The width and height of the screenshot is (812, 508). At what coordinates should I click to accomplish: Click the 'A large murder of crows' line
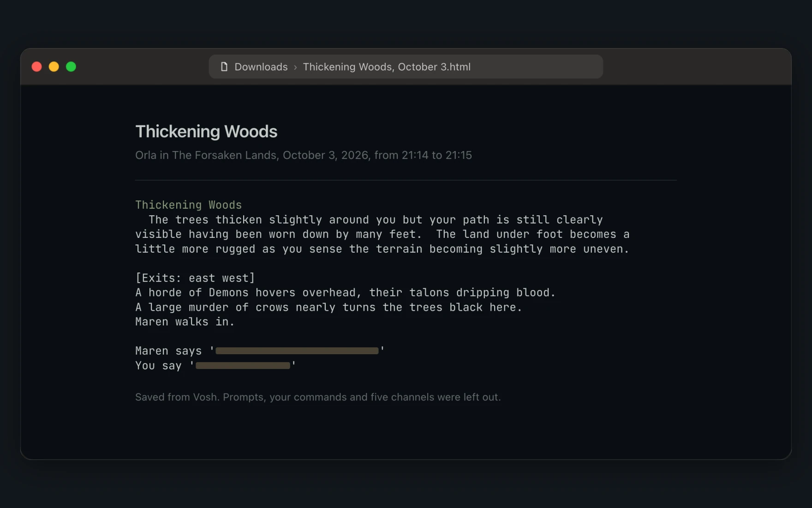tap(328, 307)
